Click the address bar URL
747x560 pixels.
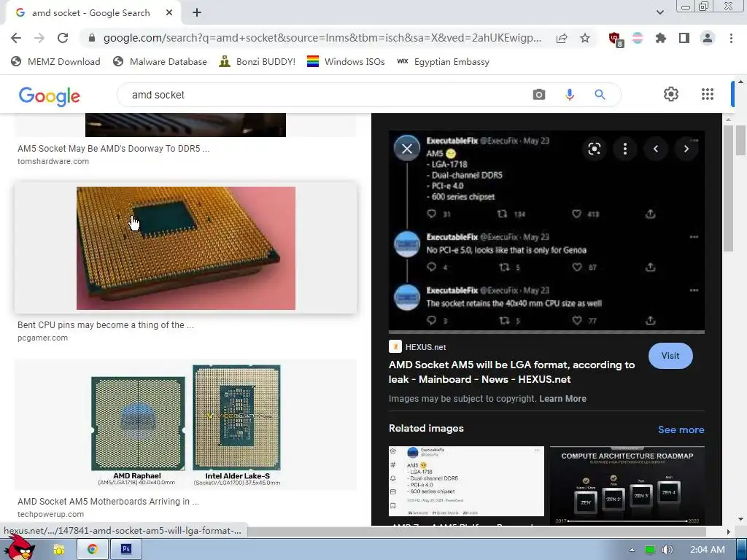(x=322, y=38)
